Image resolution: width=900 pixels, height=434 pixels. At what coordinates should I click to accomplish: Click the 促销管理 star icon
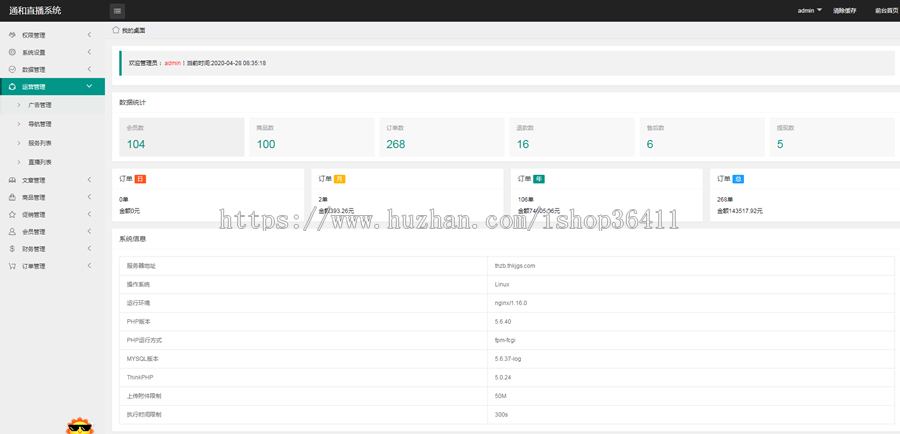click(x=12, y=215)
